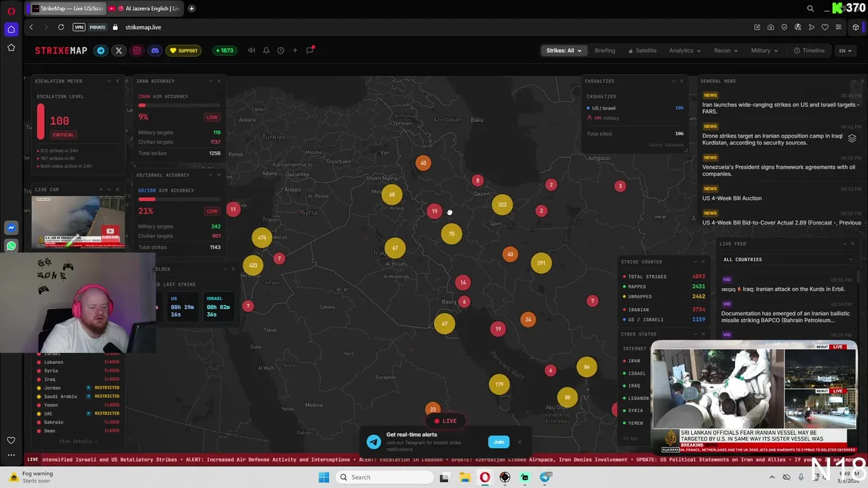Open the Briefing menu item
This screenshot has height=488, width=868.
[x=605, y=50]
